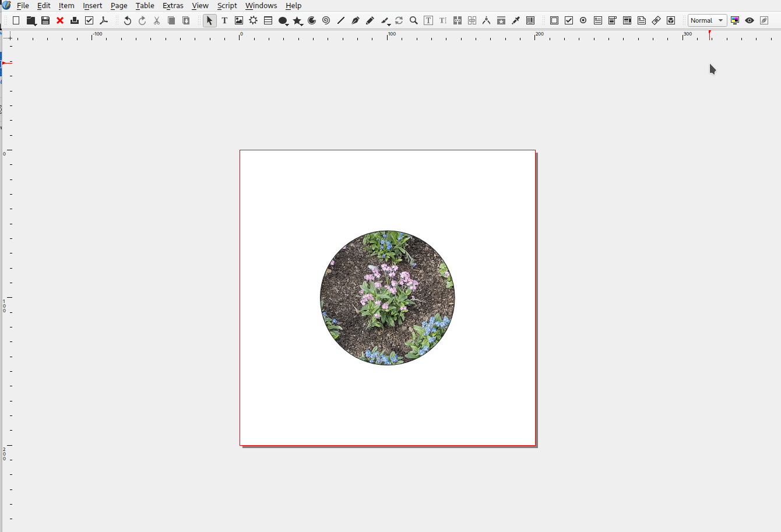Click the Insert Barcode tool

point(530,20)
